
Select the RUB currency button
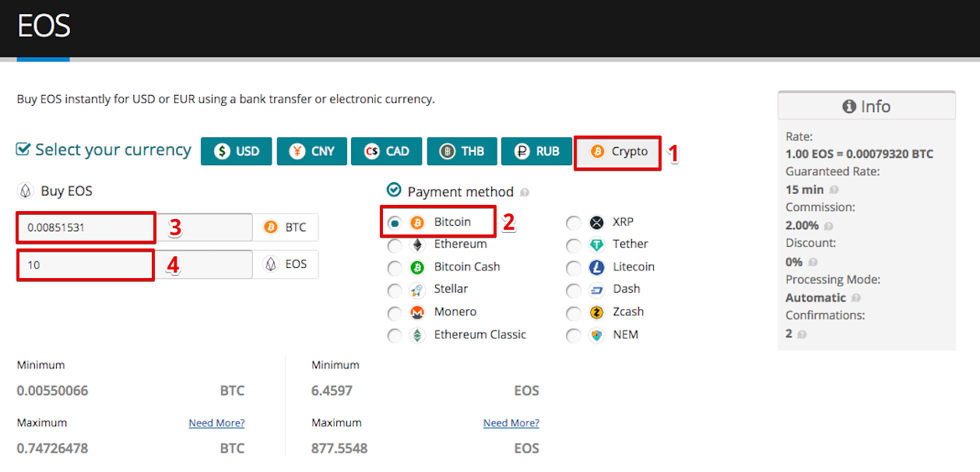pos(536,151)
